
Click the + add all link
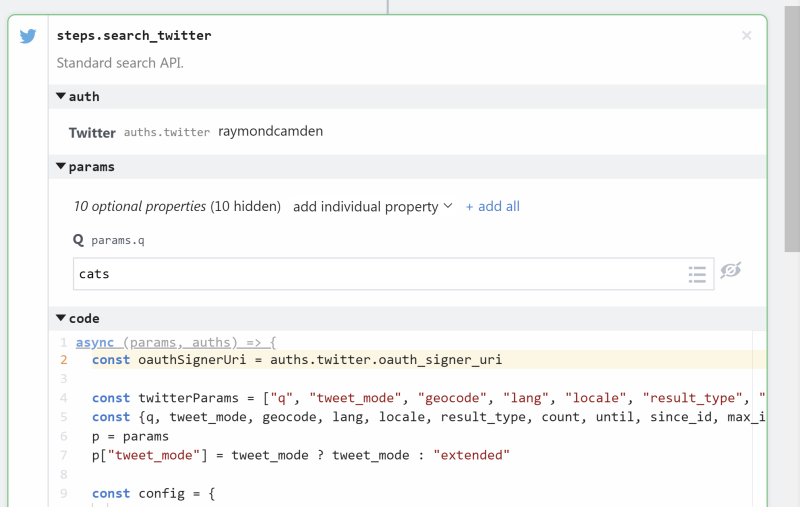coord(492,207)
